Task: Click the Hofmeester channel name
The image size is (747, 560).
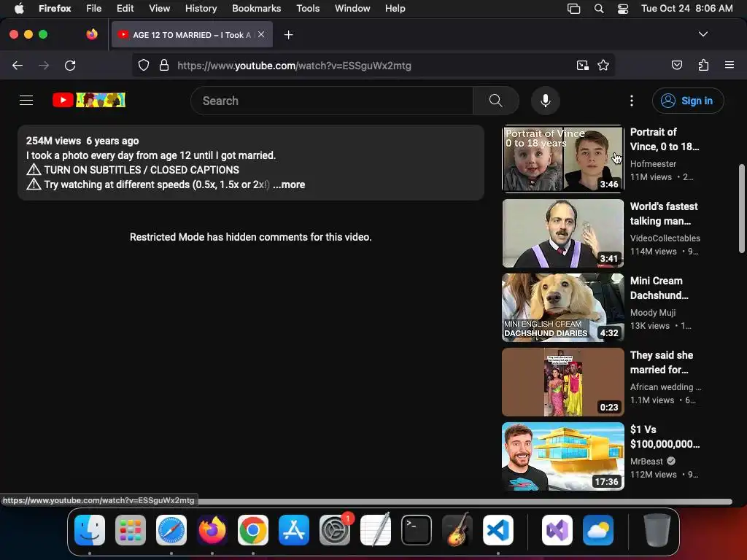Action: 653,164
